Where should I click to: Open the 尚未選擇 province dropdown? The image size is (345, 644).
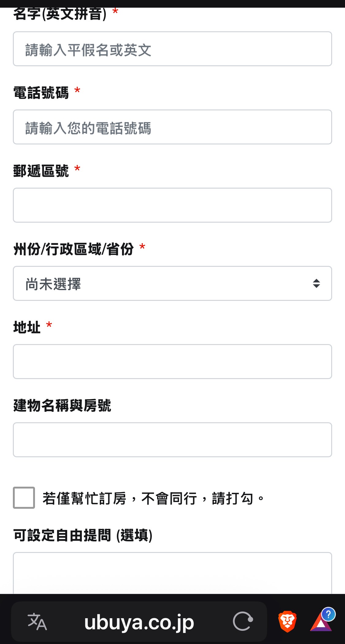(166, 283)
